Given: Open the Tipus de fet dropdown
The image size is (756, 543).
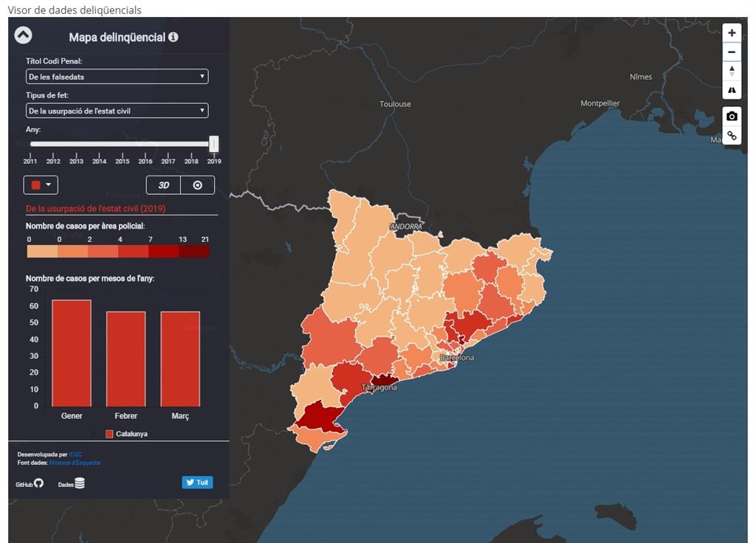Looking at the screenshot, I should click(x=117, y=110).
